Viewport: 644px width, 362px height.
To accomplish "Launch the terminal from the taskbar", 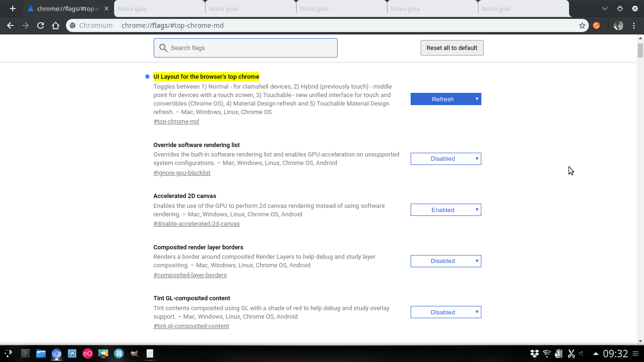I will coord(25,354).
